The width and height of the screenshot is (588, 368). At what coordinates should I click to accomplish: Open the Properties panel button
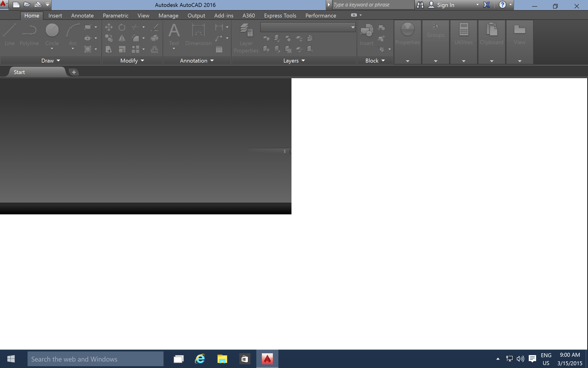coord(407,42)
